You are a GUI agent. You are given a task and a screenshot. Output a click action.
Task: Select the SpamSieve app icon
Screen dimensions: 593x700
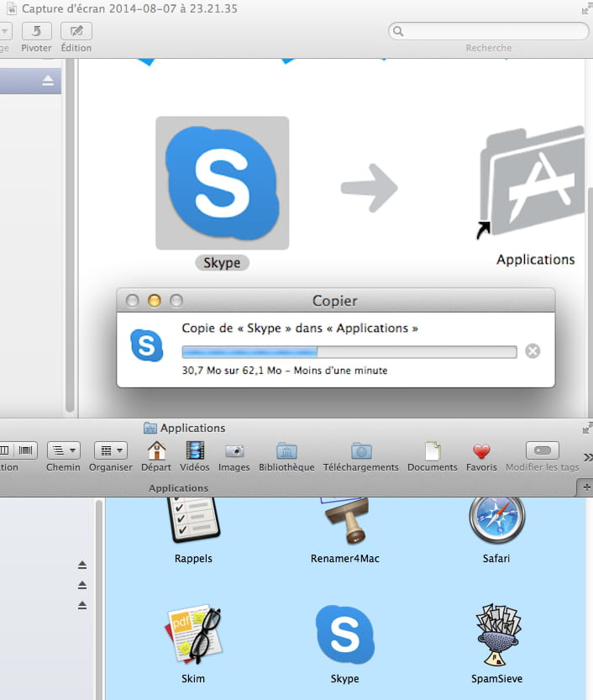[x=497, y=634]
